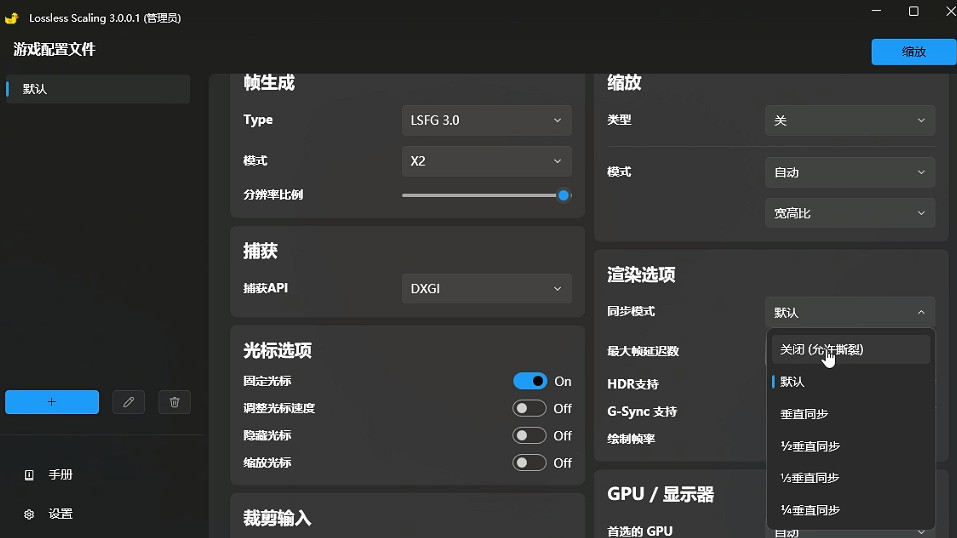Open the 手册 manual link
The width and height of the screenshot is (957, 538).
click(60, 474)
